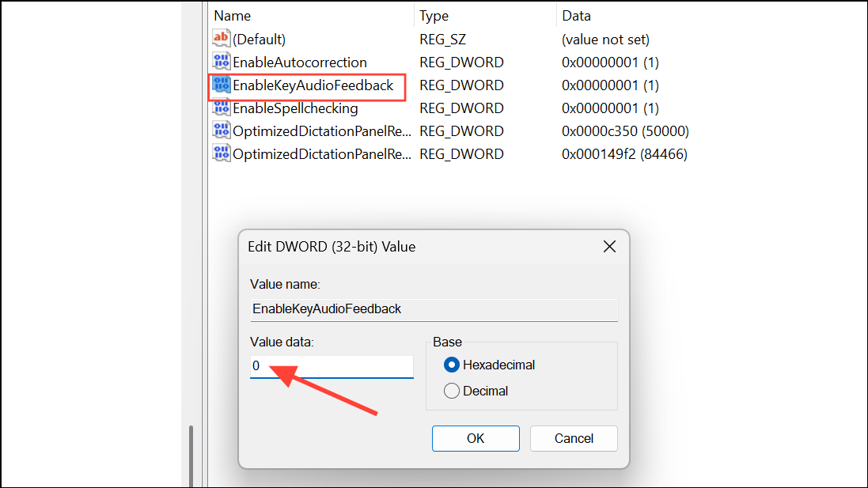The height and width of the screenshot is (488, 868).
Task: Click the icon of second OptimizedDictationPanelRe value
Action: coord(222,153)
